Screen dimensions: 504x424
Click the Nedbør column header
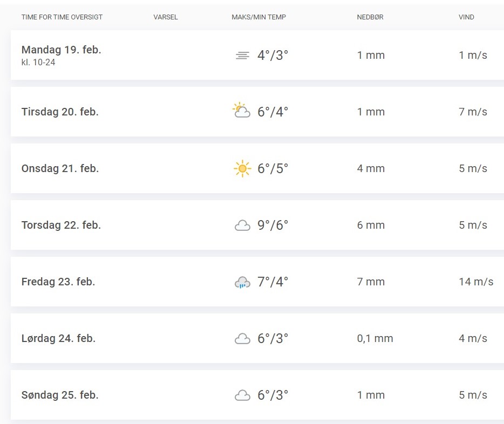coord(370,17)
